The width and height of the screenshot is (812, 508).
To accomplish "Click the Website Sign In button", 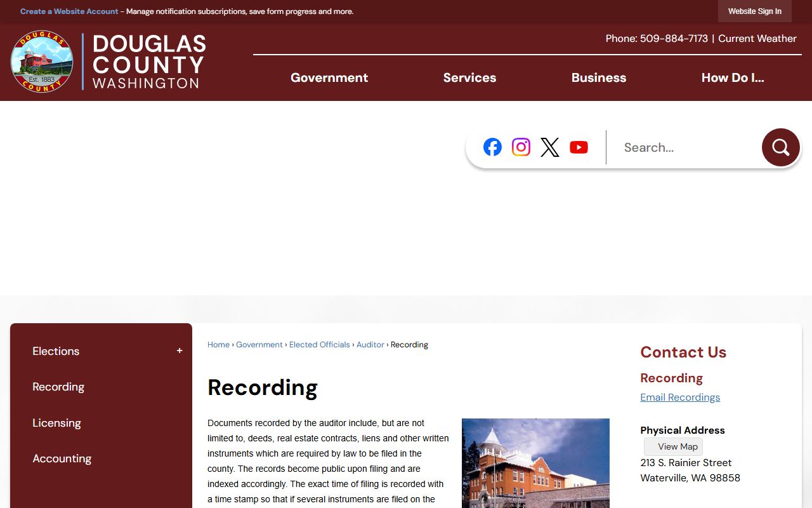I will click(755, 11).
